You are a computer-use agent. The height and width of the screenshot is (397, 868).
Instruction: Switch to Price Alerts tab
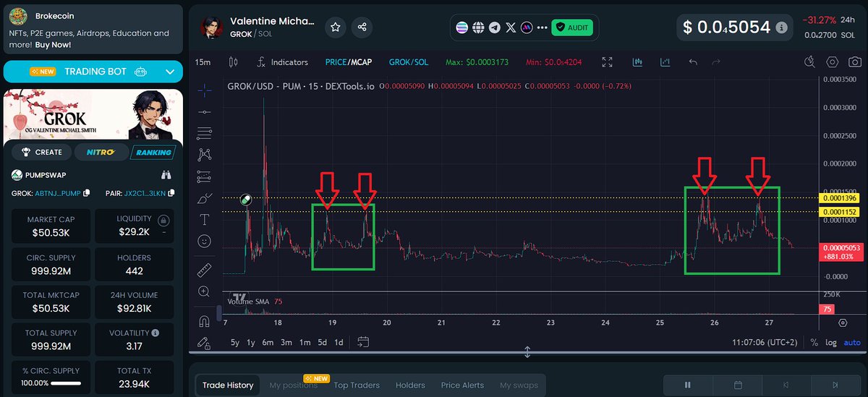pos(462,385)
